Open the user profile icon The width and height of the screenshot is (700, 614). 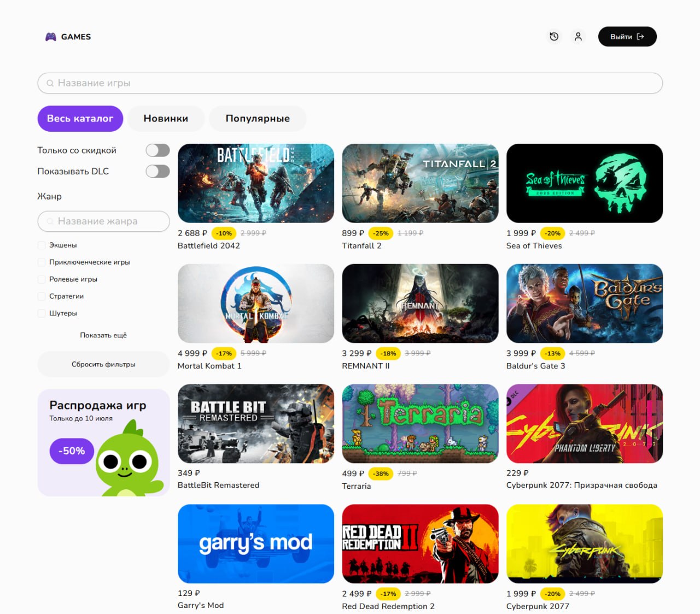578,37
